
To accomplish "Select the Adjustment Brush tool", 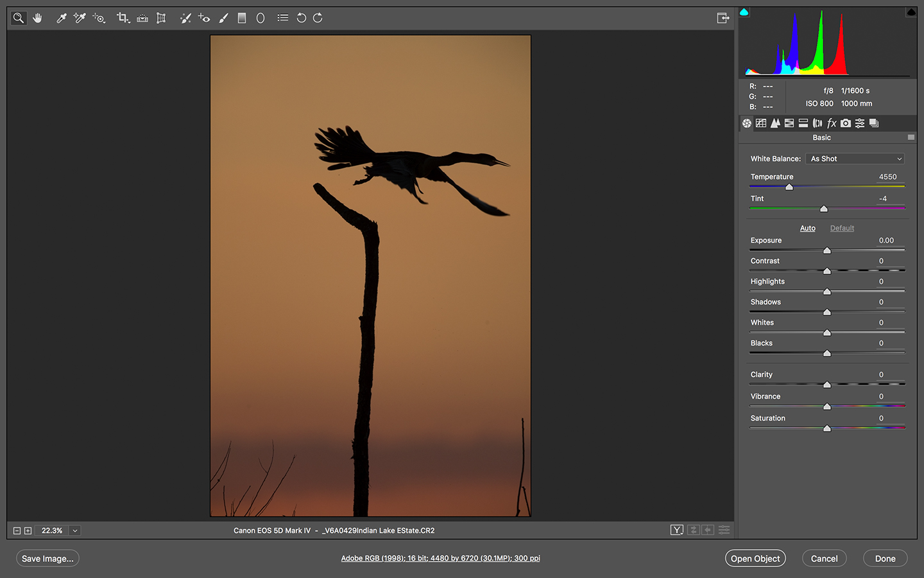I will point(223,18).
